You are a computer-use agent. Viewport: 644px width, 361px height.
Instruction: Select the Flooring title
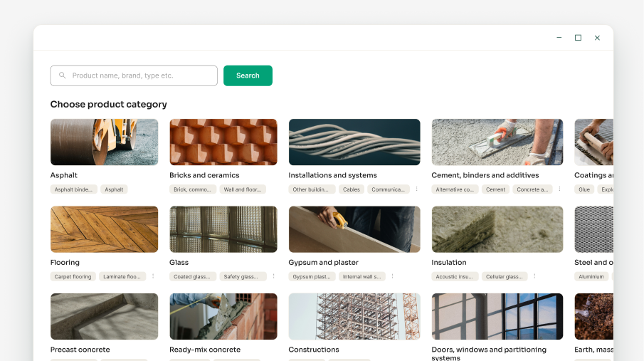[x=65, y=262]
